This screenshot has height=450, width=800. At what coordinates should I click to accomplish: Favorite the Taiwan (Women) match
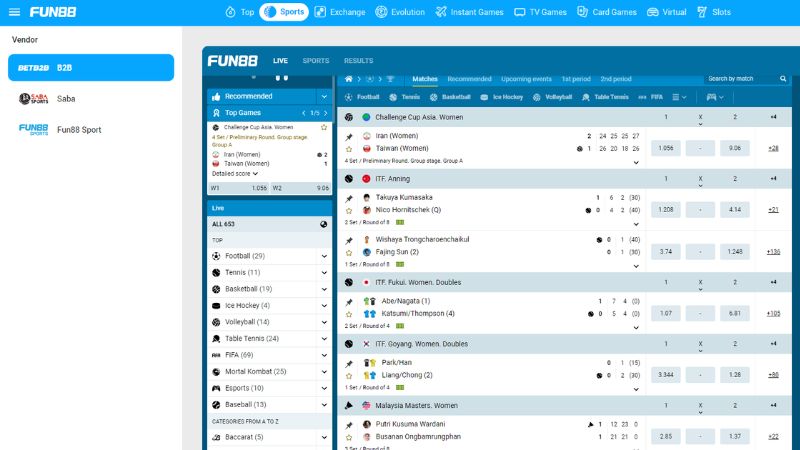coord(349,149)
